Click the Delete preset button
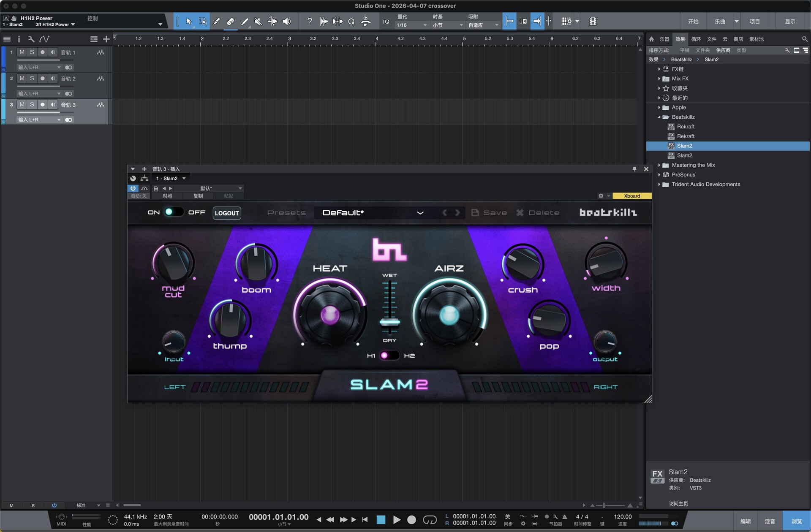Screen dimensions: 811x532 click(538, 213)
